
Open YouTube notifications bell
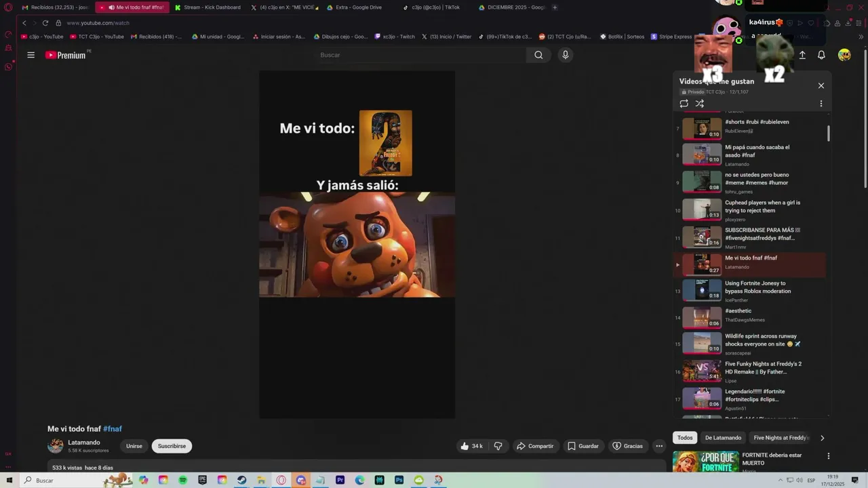pyautogui.click(x=821, y=55)
